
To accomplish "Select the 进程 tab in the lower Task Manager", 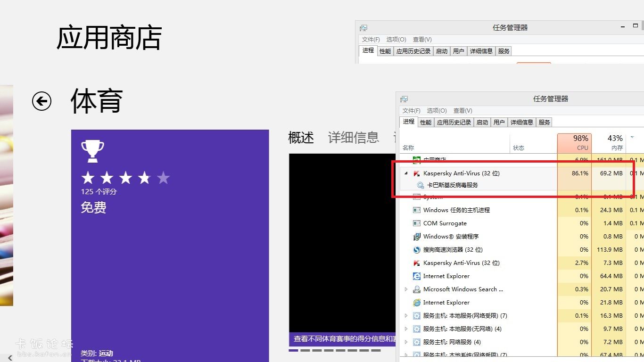I will click(409, 122).
